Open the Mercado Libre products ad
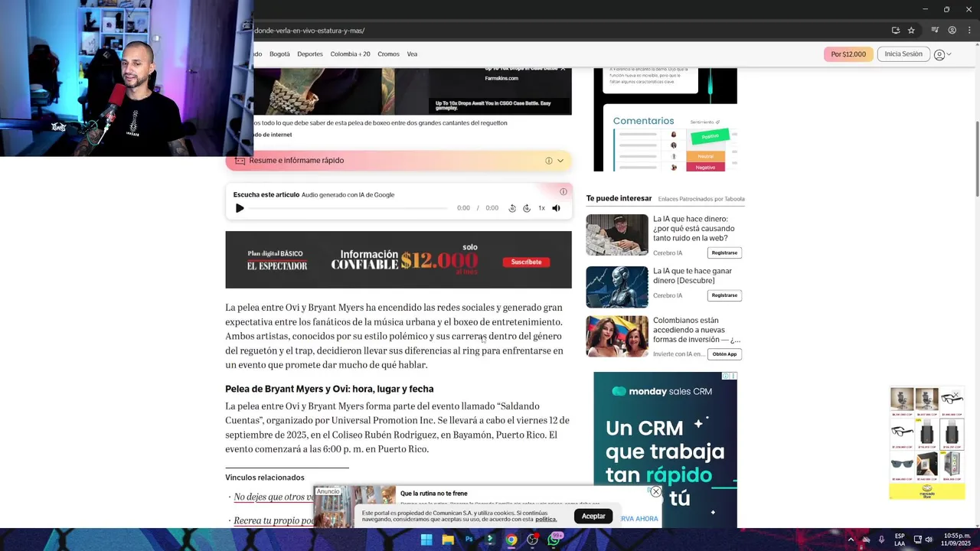The width and height of the screenshot is (980, 551). pos(926,443)
